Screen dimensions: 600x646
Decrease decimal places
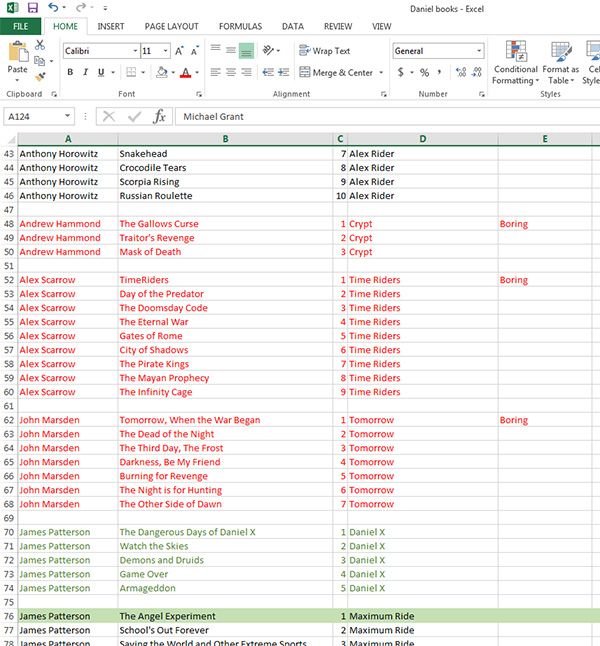click(x=477, y=73)
